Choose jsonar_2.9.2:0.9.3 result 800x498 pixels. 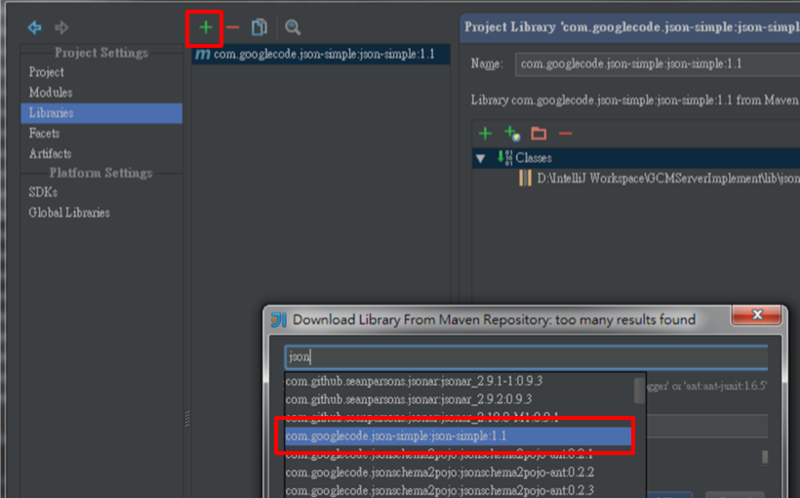point(408,399)
